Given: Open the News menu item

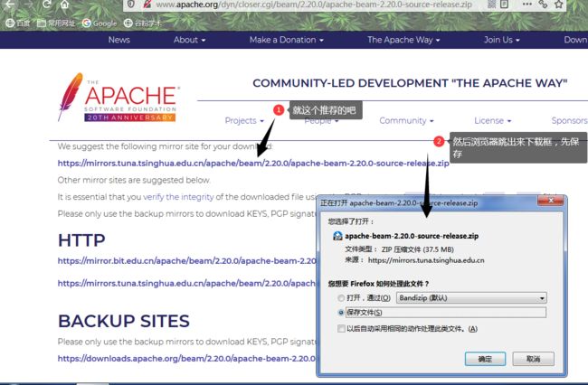Looking at the screenshot, I should [x=119, y=40].
